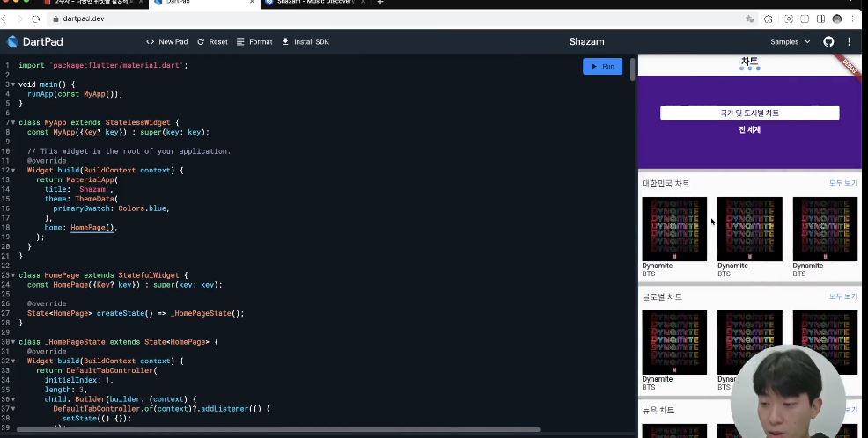Click the 대한민국 차트 section heading
Screen dimensions: 868x438
point(666,184)
